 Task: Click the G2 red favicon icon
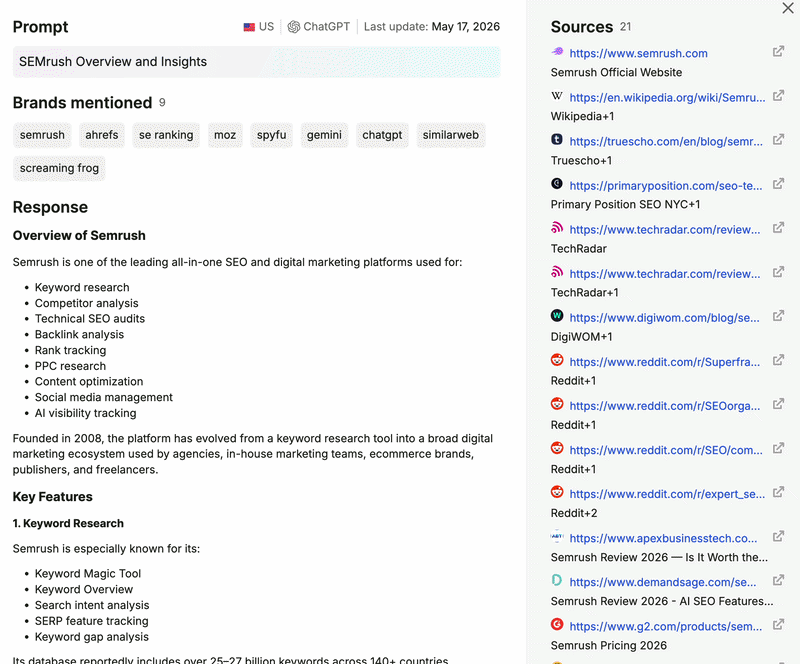point(557,624)
